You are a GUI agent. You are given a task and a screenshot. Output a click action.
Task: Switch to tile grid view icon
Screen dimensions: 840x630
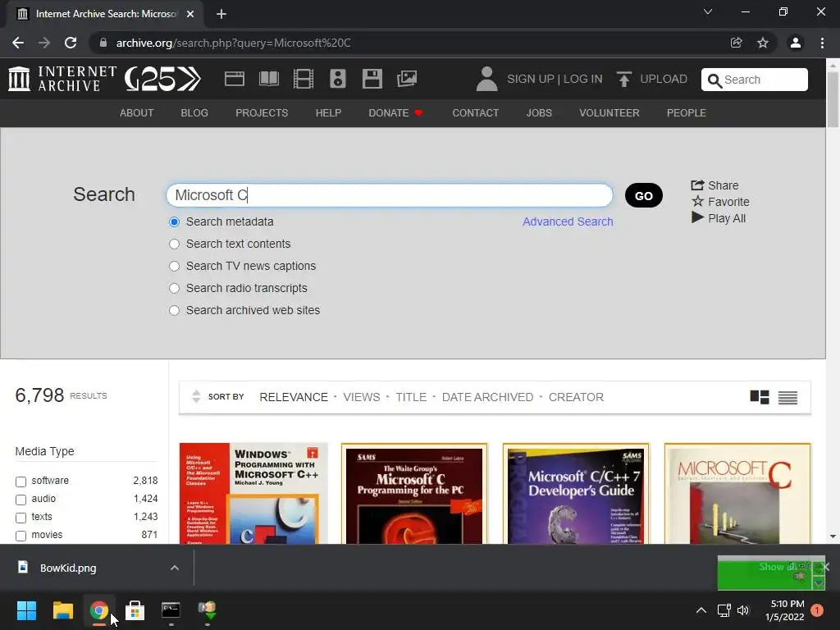(x=759, y=397)
